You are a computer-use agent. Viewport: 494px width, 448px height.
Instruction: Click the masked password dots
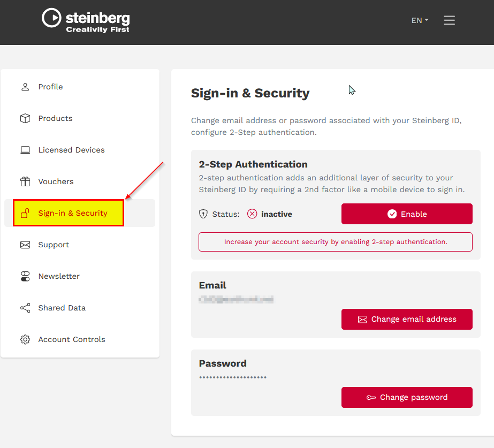coord(233,377)
